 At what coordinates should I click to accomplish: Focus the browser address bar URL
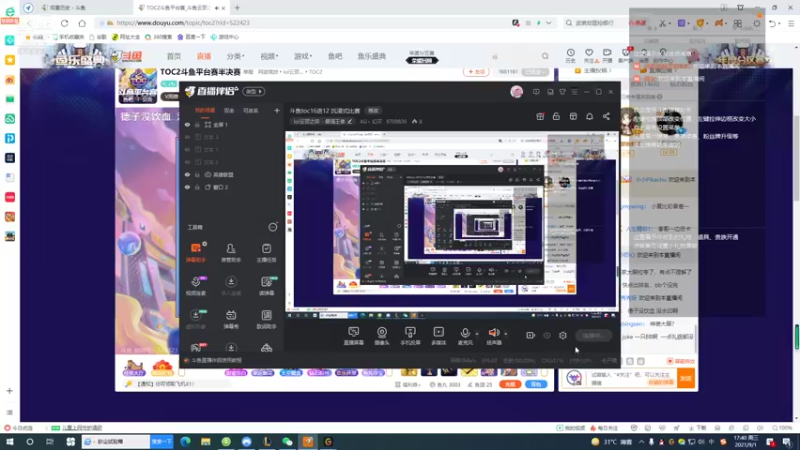(183, 23)
